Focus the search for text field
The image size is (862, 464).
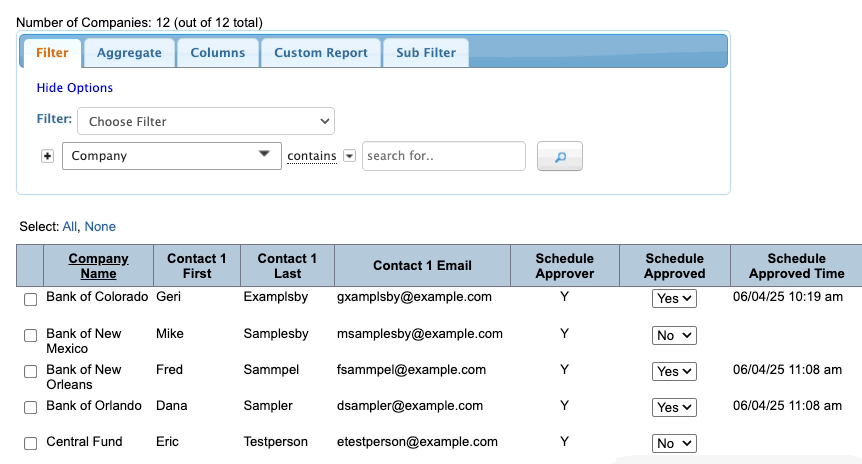443,156
